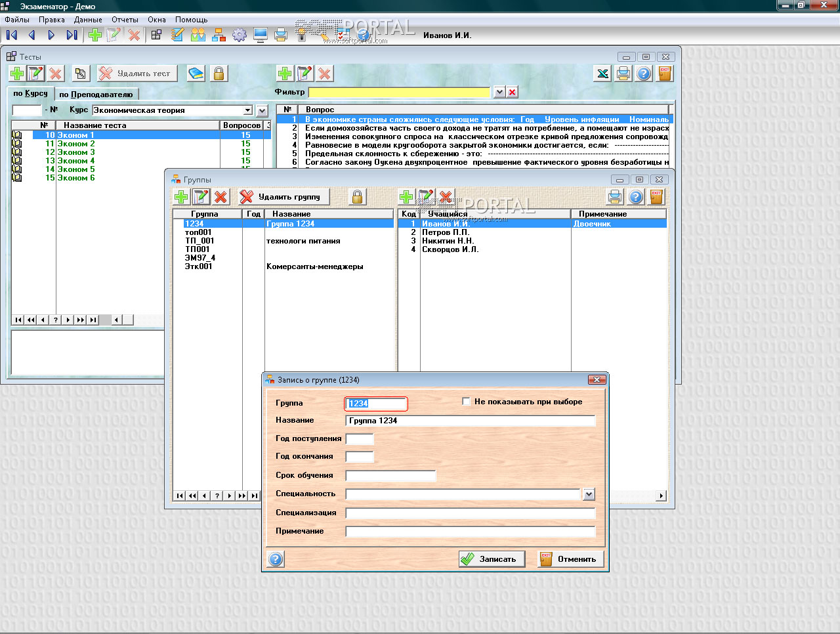Click the arrow button beside Курс combo box
The width and height of the screenshot is (840, 634).
point(262,110)
